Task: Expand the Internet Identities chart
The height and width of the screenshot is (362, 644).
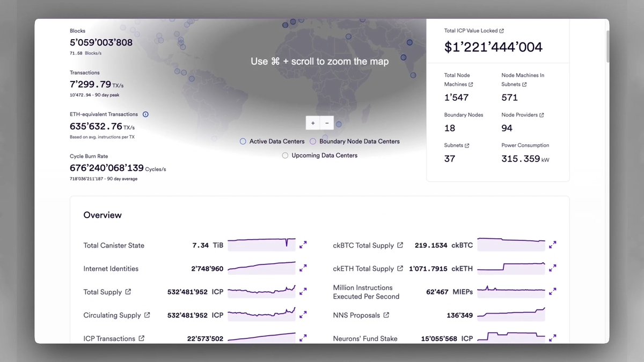Action: [303, 268]
